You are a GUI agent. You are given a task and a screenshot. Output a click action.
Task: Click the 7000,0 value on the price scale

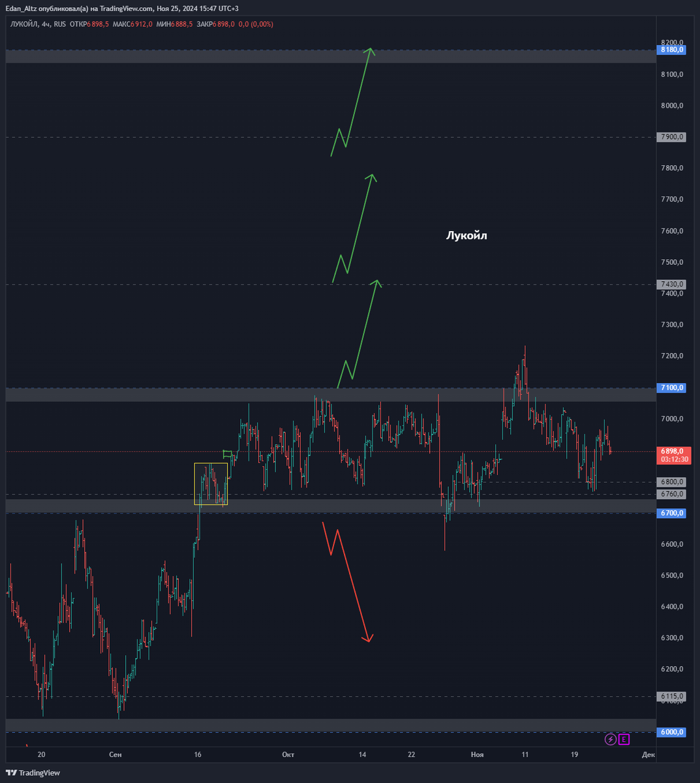[672, 419]
